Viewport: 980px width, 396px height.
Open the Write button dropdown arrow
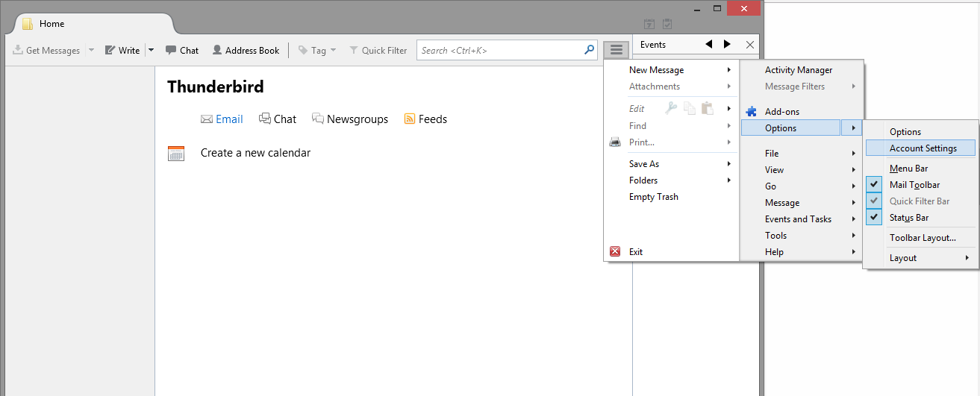tap(151, 50)
